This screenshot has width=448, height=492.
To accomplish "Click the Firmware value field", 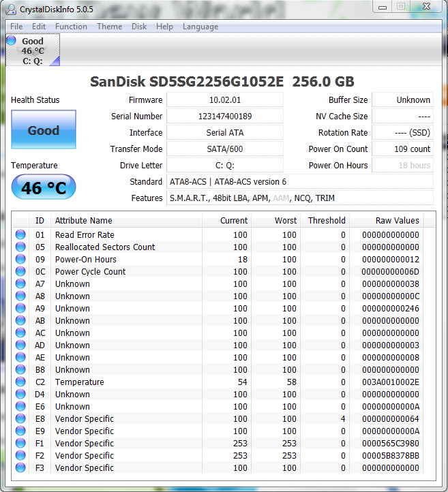I will (x=224, y=100).
